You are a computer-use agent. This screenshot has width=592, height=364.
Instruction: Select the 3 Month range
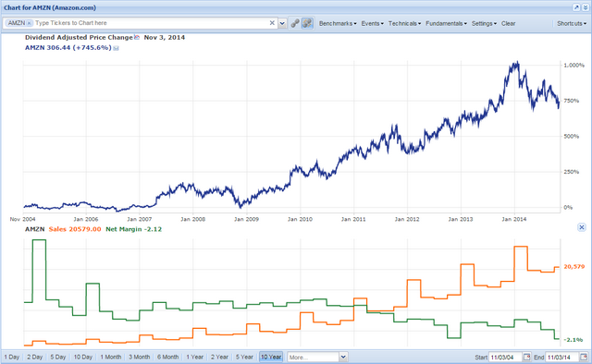coord(140,357)
